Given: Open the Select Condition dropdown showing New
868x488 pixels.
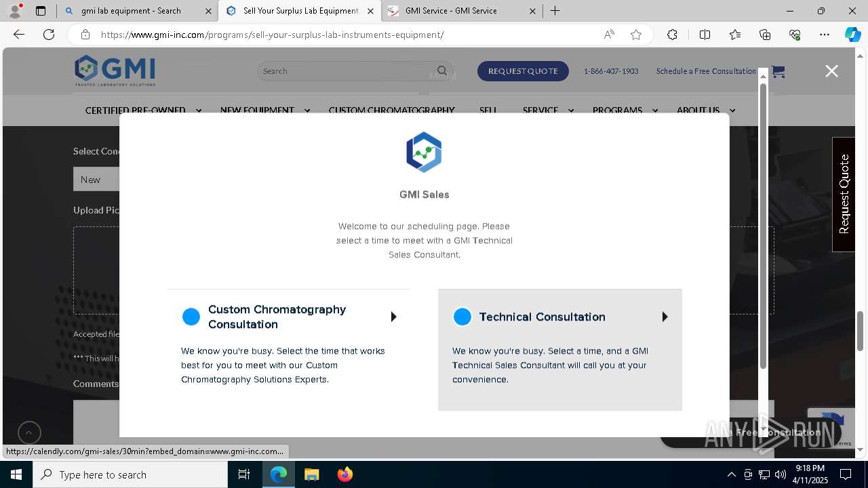Looking at the screenshot, I should click(97, 180).
